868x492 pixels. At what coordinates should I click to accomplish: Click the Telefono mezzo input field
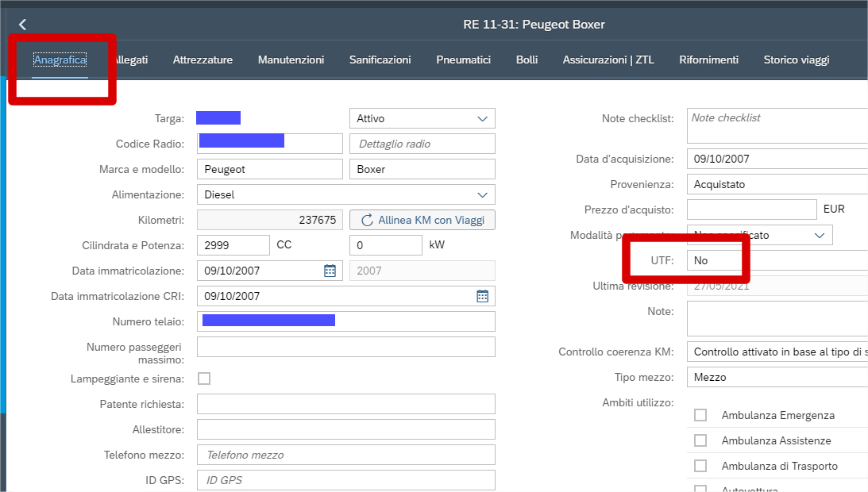(345, 455)
